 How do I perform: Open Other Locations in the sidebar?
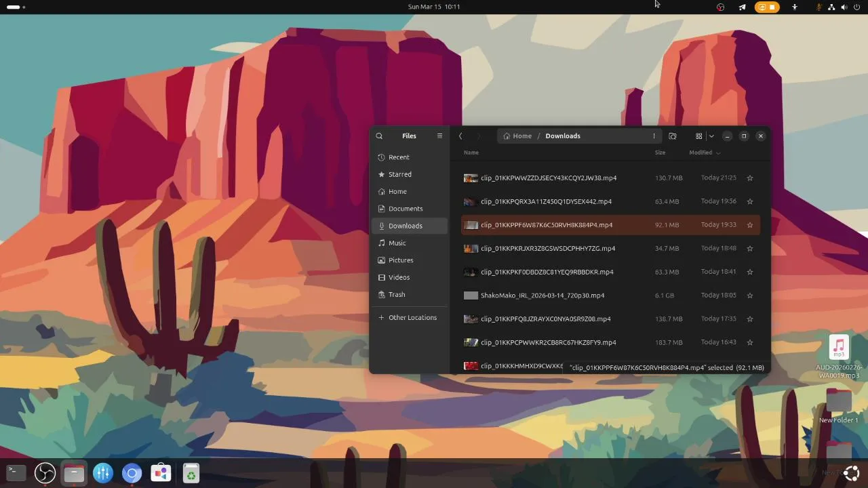pos(410,318)
